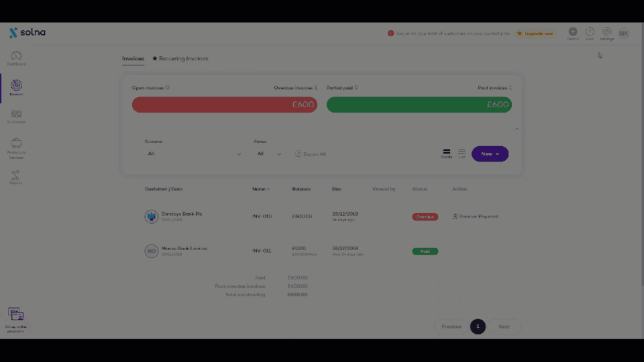
Task: Click Upgrade now button
Action: [535, 34]
